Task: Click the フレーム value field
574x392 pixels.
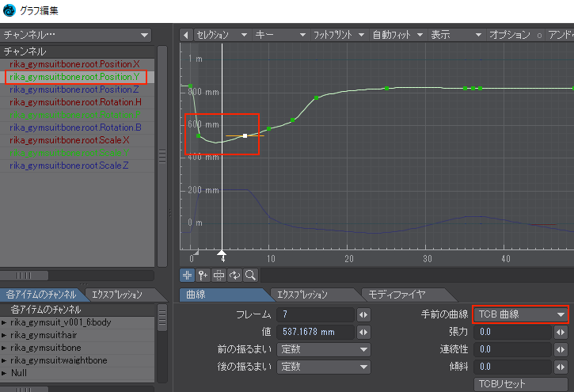Action: 316,314
